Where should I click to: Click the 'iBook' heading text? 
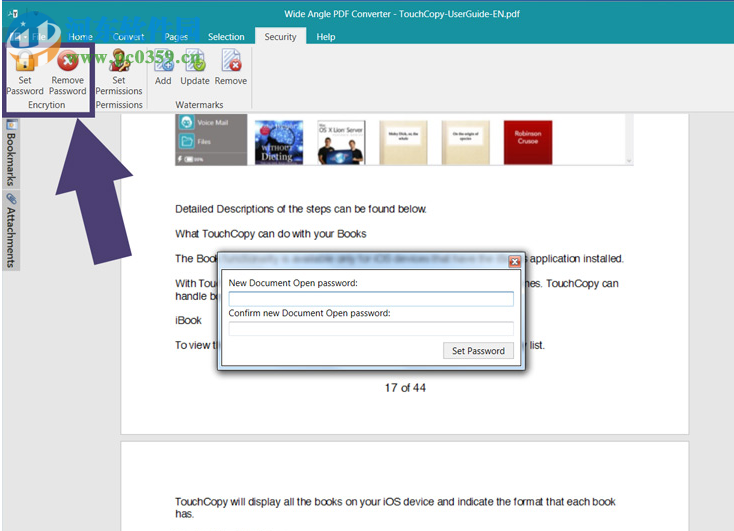[188, 321]
